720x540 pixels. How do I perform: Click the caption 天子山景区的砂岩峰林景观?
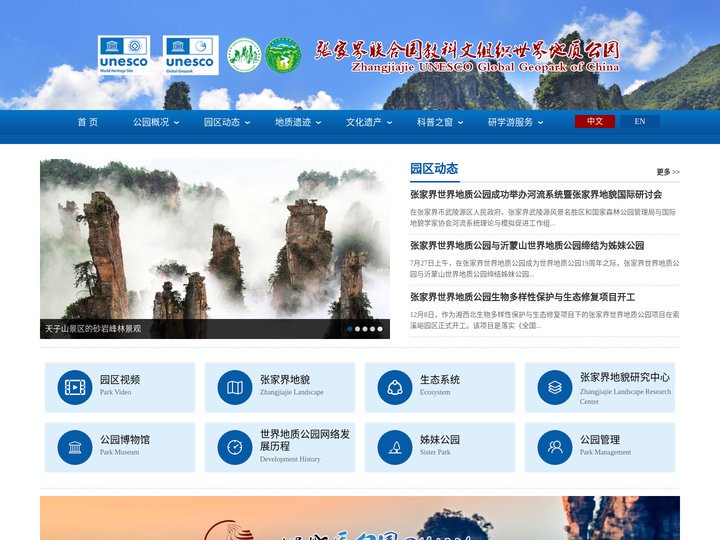(x=93, y=329)
